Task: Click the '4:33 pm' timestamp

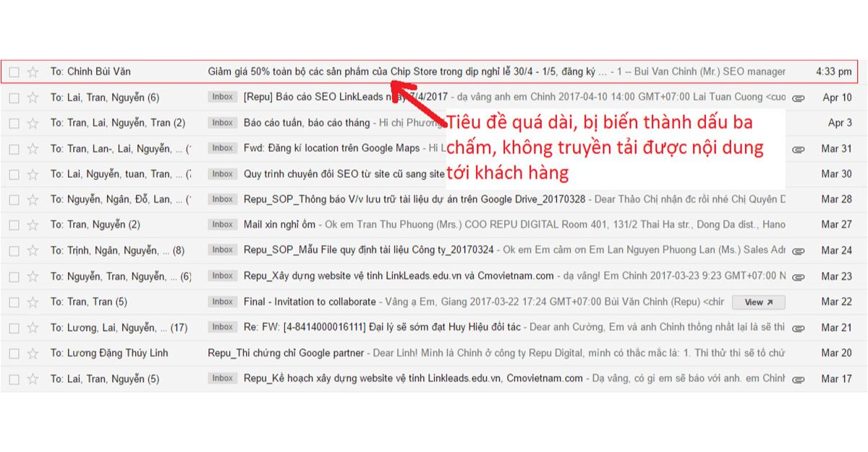Action: coord(834,72)
